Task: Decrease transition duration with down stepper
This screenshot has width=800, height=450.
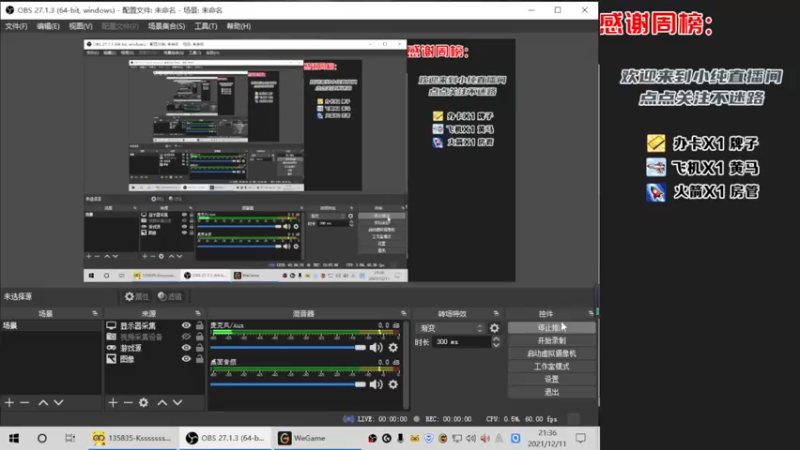Action: (x=496, y=345)
